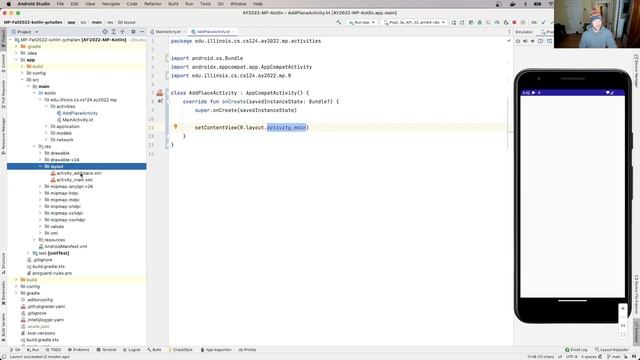Select the AddPlaceActivity.kt editor tab
The image size is (640, 360).
[x=213, y=31]
